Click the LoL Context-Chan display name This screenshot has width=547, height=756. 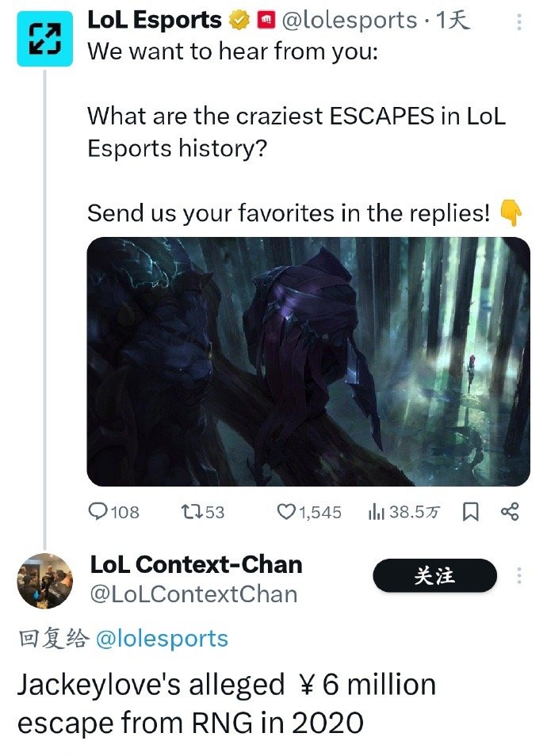196,564
